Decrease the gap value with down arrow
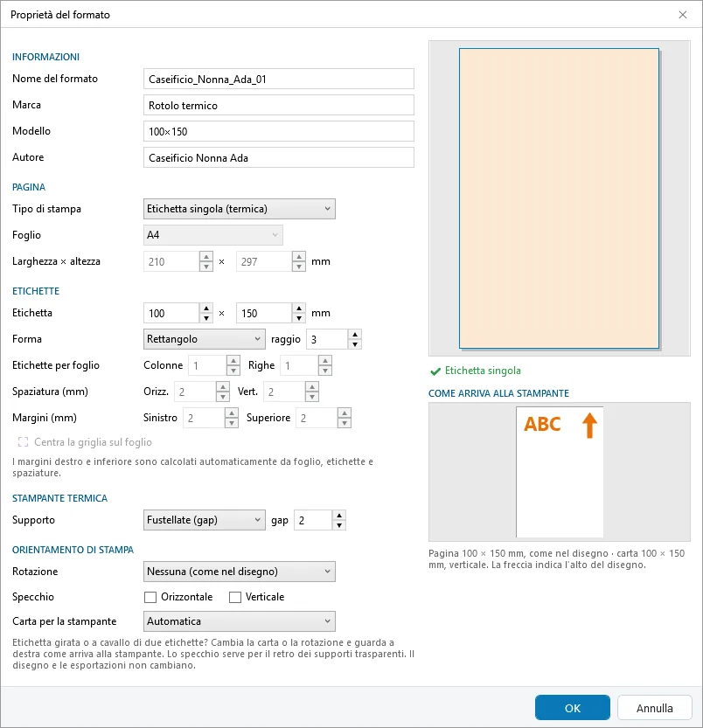703x728 pixels. click(x=339, y=525)
